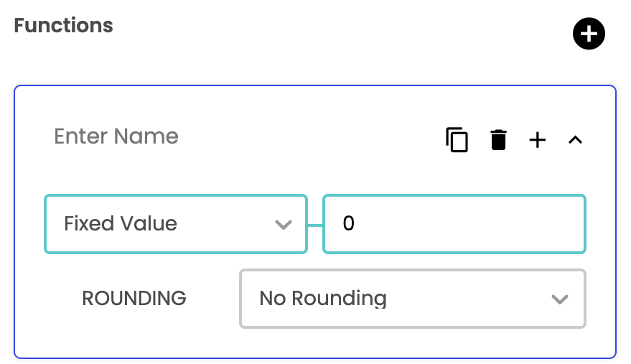Click the digit 0 in the value box

click(x=349, y=224)
